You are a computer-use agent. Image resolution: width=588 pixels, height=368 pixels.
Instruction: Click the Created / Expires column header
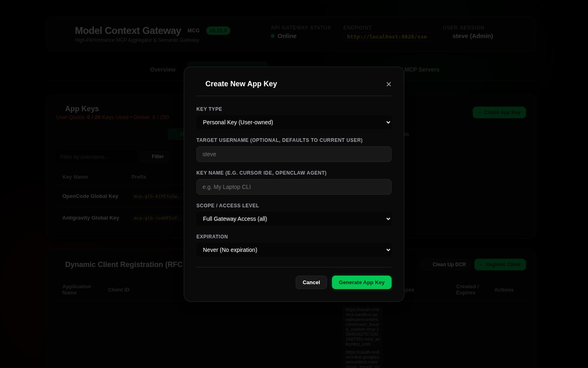[x=468, y=289]
